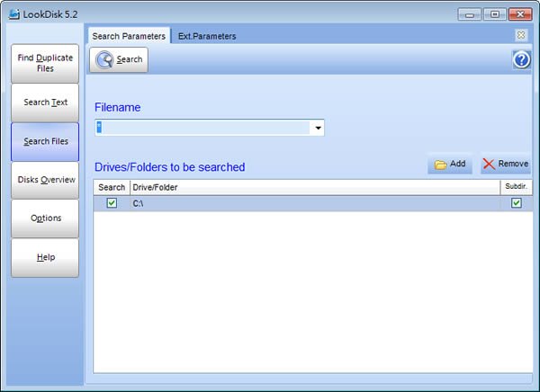
Task: Click the LookDisk app icon in title bar
Action: pos(13,14)
